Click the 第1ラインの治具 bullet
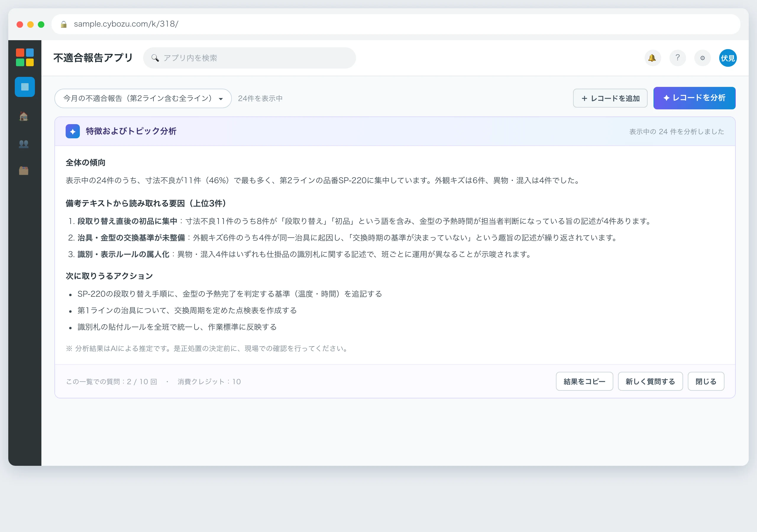This screenshot has width=757, height=532. pos(187,310)
